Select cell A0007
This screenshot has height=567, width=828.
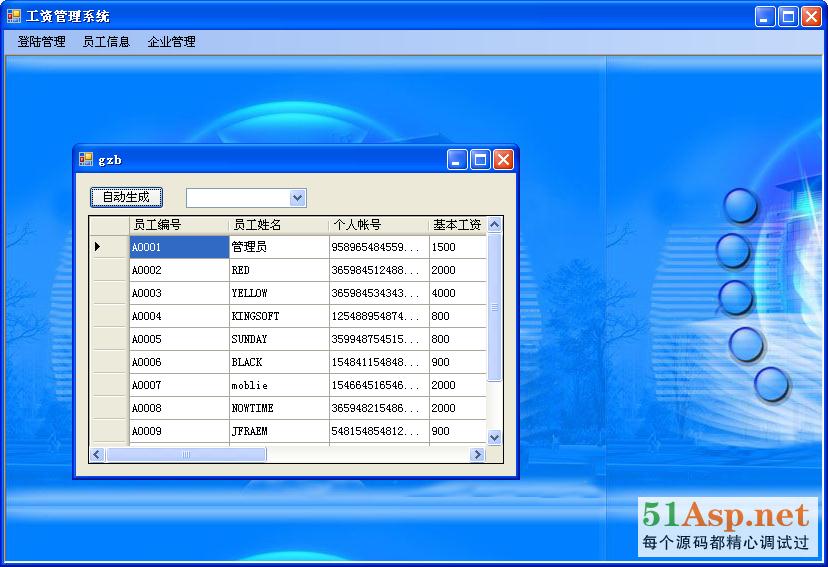pyautogui.click(x=179, y=385)
